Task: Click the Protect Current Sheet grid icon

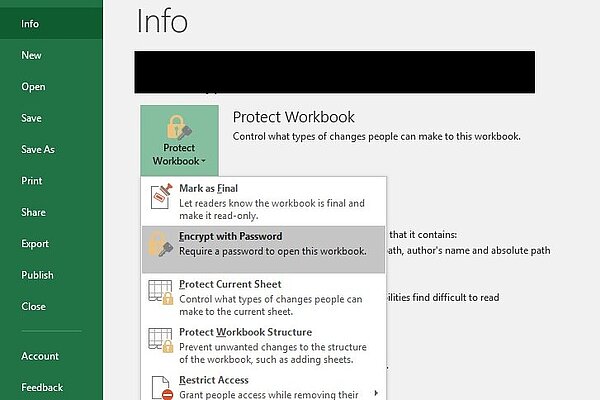Action: pos(161,292)
